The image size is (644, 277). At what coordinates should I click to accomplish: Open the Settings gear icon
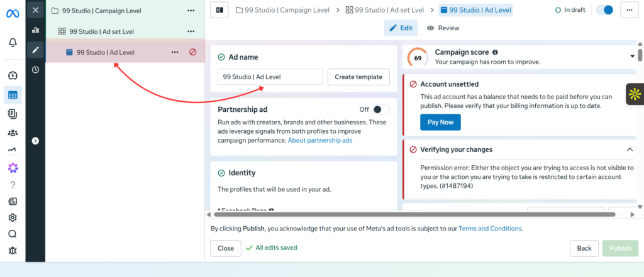pyautogui.click(x=13, y=217)
